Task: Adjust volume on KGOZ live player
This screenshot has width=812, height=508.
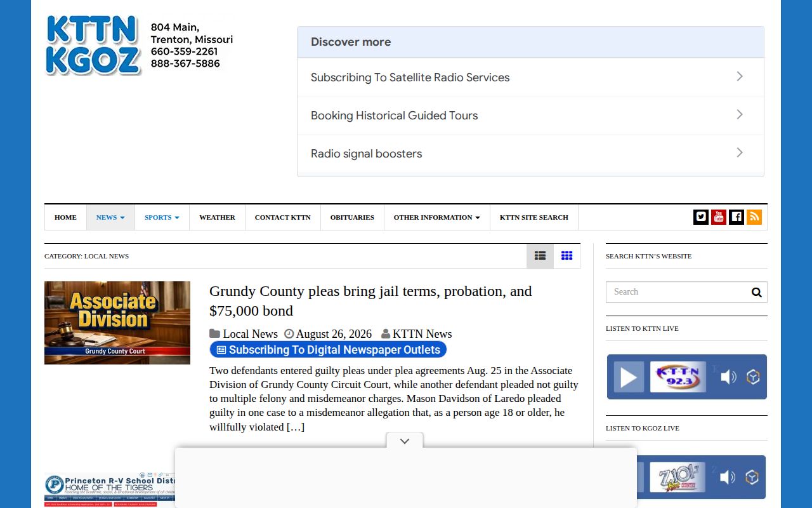Action: tap(728, 478)
